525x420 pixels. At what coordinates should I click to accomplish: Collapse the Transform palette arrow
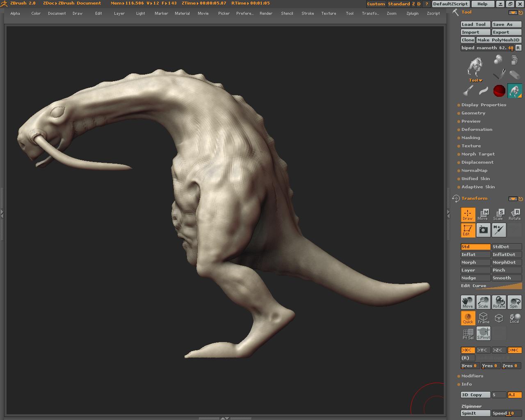coord(513,199)
